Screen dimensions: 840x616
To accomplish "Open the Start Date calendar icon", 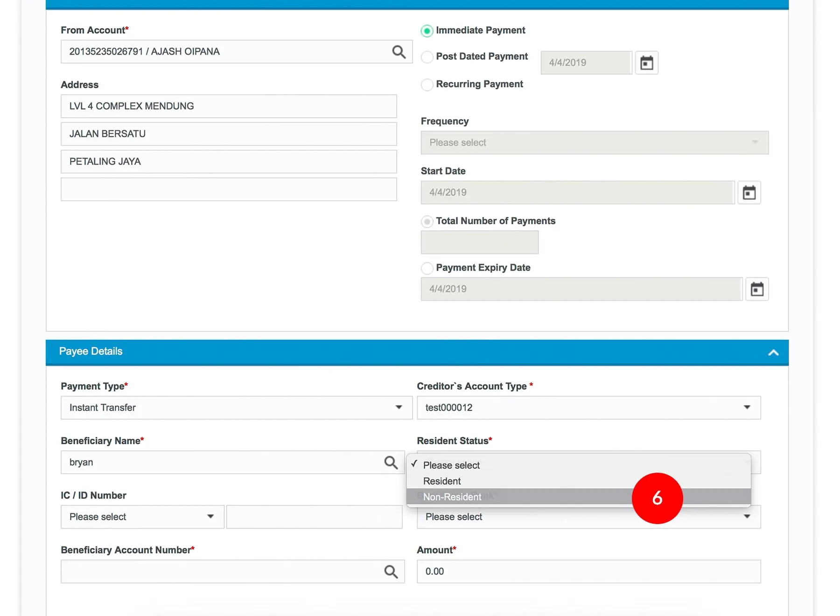I will pyautogui.click(x=749, y=192).
